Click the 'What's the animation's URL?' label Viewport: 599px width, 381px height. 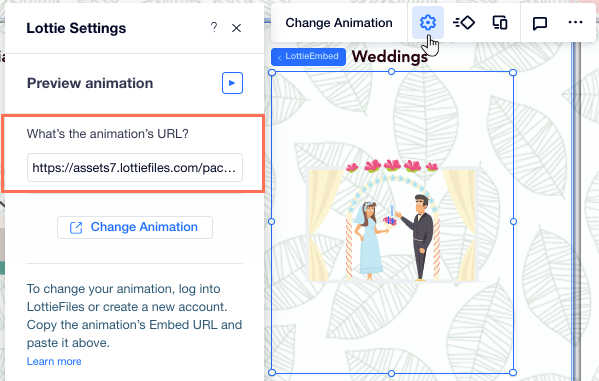pos(108,134)
